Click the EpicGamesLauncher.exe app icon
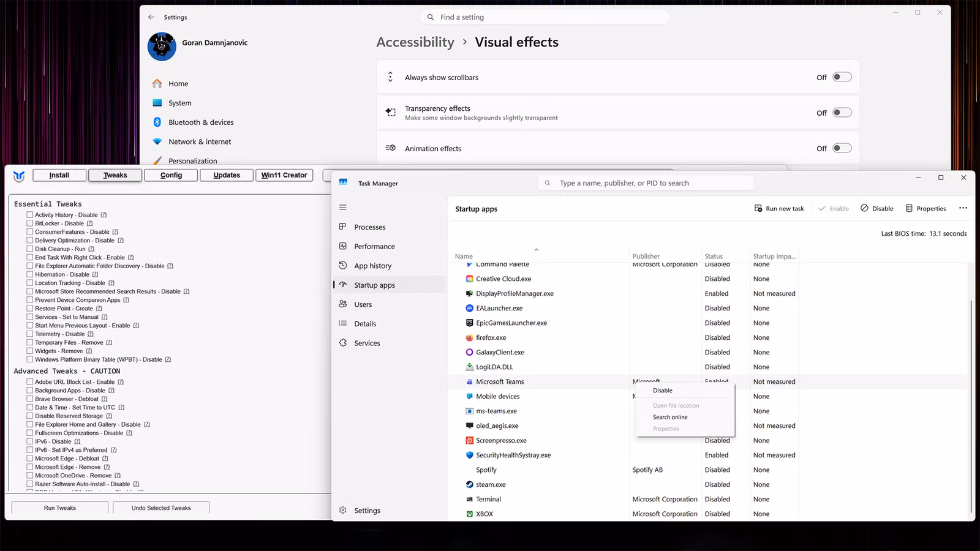Viewport: 980px width, 551px height. click(x=470, y=323)
